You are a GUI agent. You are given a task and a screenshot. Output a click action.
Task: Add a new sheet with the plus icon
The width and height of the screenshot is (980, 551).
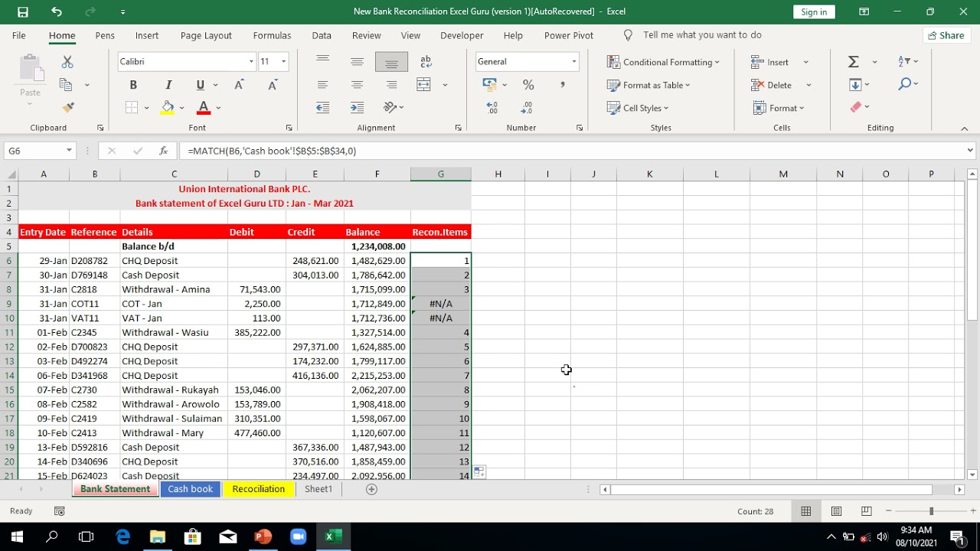point(371,489)
